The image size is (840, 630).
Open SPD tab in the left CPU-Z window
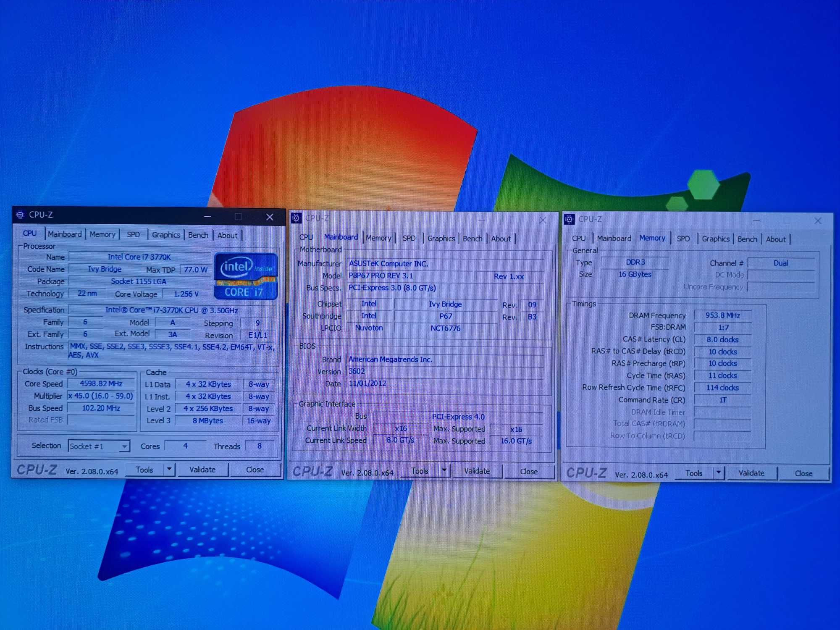[133, 234]
